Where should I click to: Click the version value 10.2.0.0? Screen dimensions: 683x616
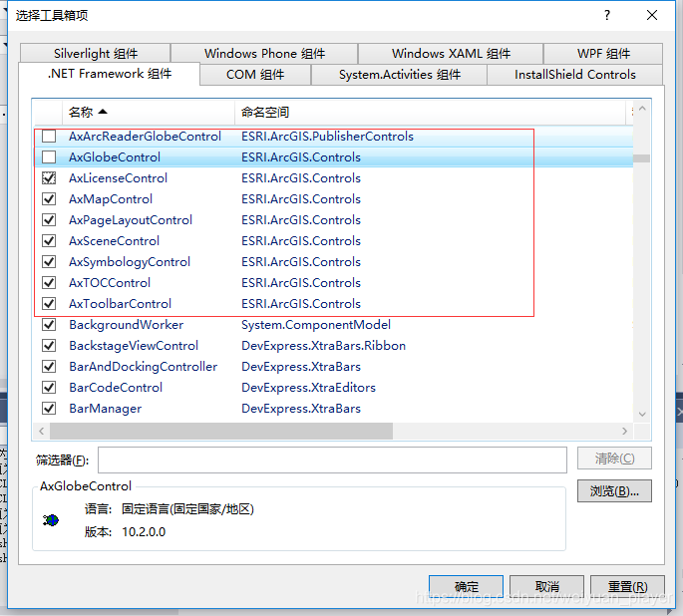[144, 532]
